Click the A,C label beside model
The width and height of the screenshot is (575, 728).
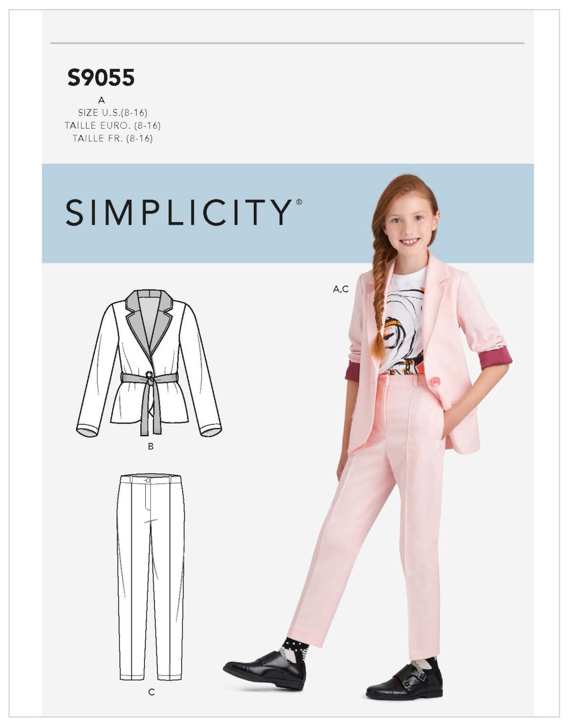(341, 289)
